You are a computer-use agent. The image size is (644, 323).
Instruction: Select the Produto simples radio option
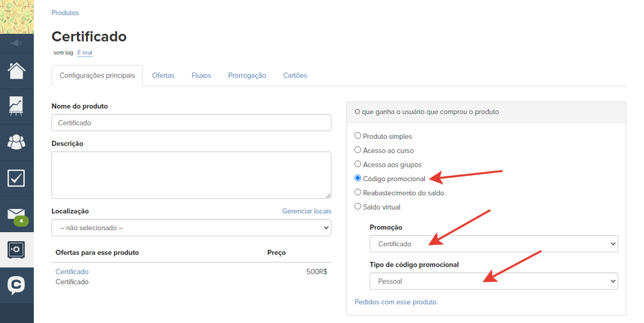(358, 137)
